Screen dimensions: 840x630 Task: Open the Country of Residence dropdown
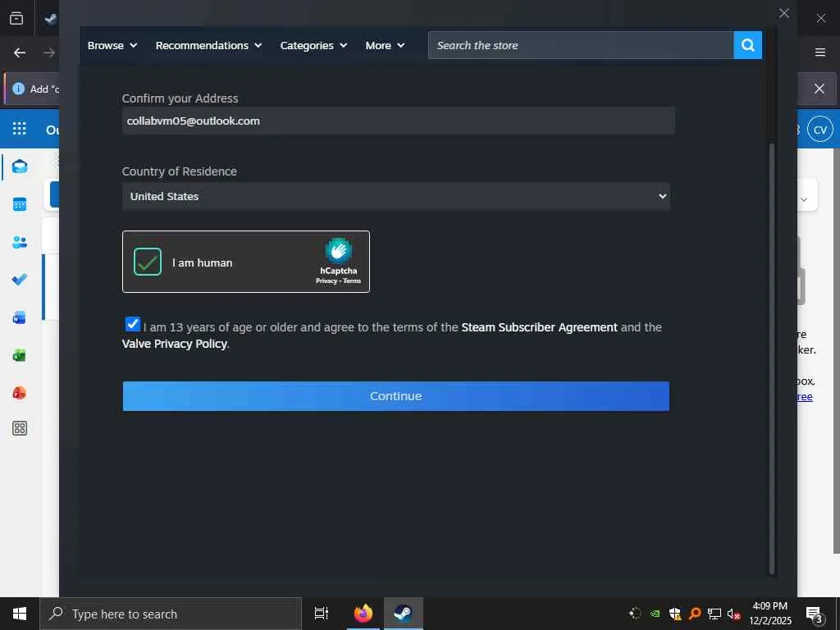pyautogui.click(x=396, y=196)
